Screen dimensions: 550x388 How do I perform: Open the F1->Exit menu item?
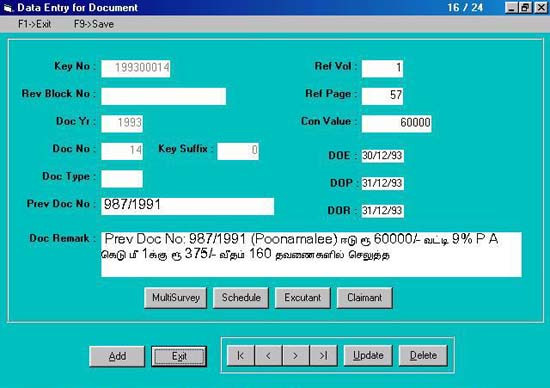point(34,24)
